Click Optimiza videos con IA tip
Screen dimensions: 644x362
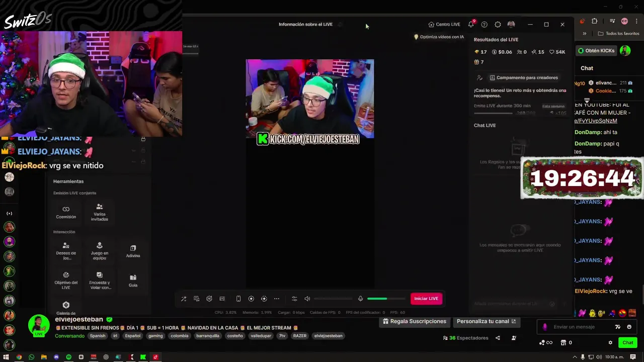tap(439, 37)
